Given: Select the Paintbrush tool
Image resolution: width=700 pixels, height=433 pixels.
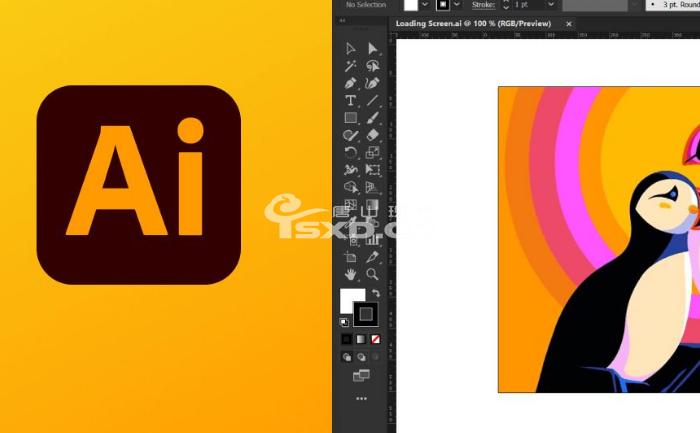Looking at the screenshot, I should pyautogui.click(x=372, y=118).
